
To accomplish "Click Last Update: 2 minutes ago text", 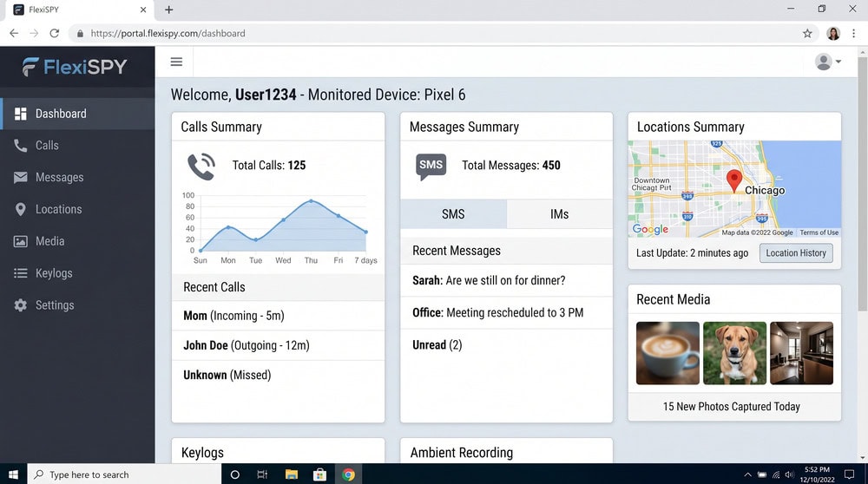I will (692, 252).
